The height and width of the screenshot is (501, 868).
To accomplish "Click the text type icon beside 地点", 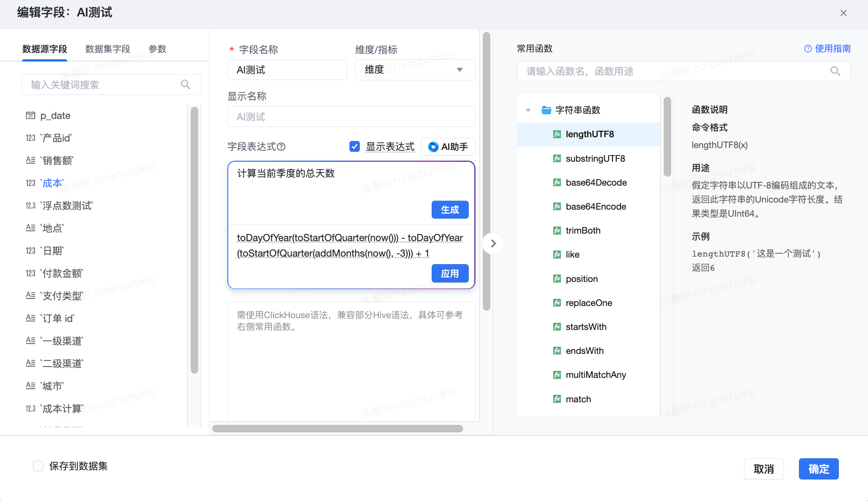I will [31, 228].
